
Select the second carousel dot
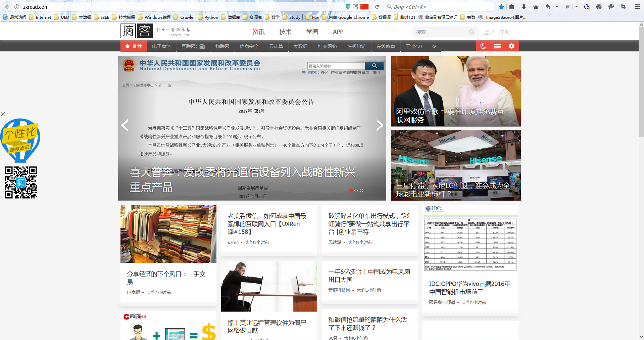point(356,190)
